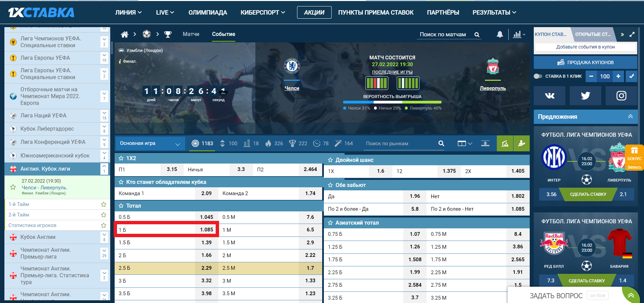Screen dimensions: 644x303
Task: Click the Chelsea club crest
Action: pos(292,66)
